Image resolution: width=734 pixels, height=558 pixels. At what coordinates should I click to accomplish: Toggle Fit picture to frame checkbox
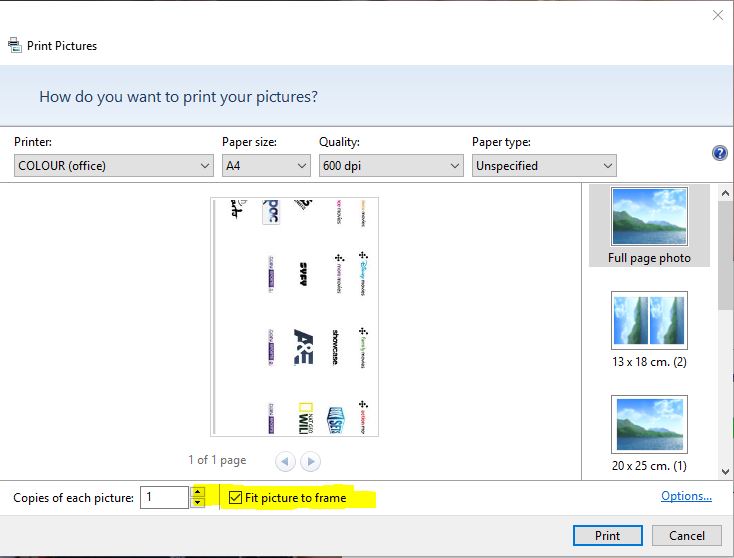click(x=235, y=497)
